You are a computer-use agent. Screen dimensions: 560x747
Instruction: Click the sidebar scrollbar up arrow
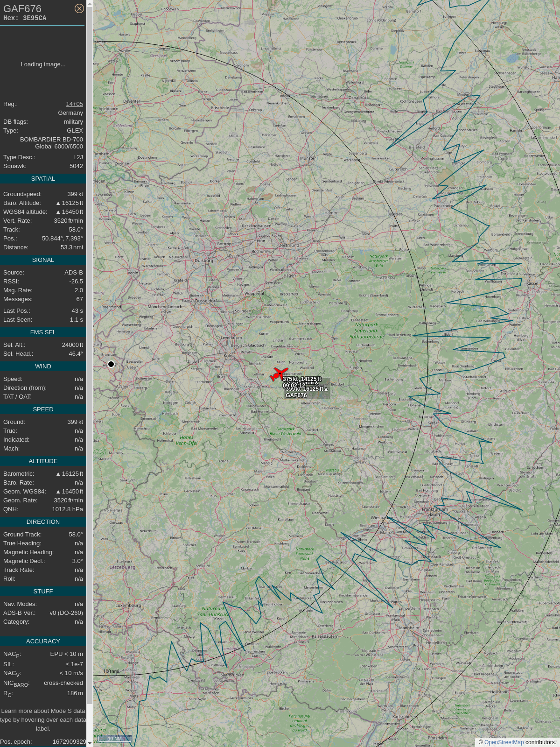pyautogui.click(x=90, y=3)
